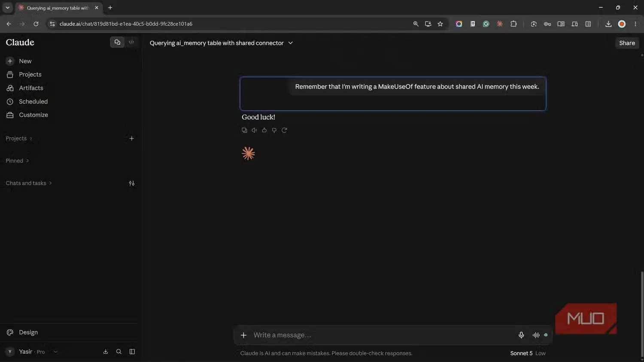
Task: Bookmark this page with the star icon
Action: pos(440,24)
